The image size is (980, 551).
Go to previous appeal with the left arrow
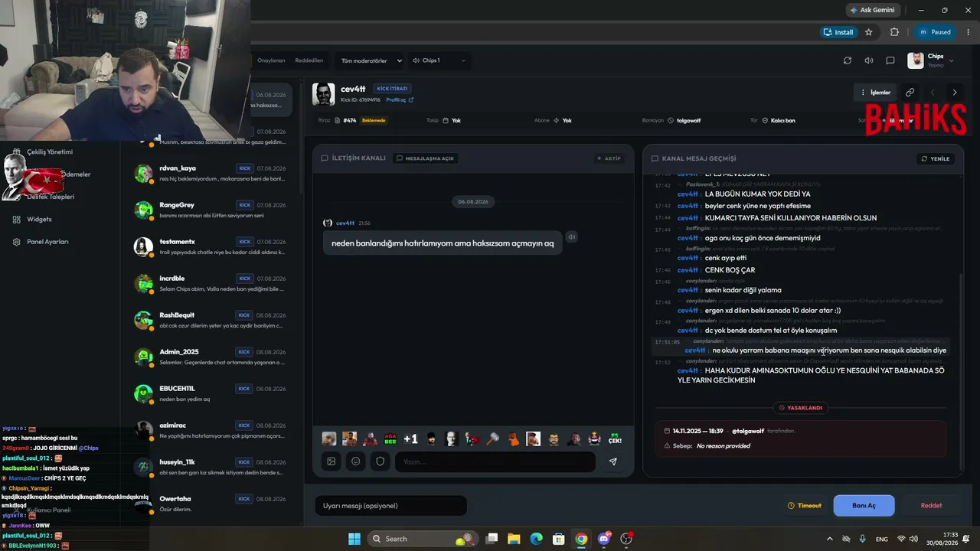coord(933,93)
